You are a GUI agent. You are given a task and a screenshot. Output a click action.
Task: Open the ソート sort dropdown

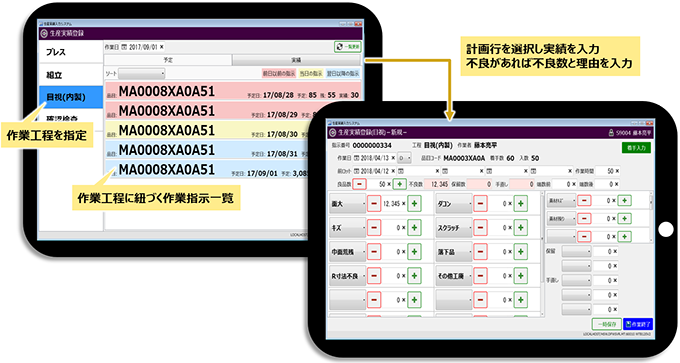pyautogui.click(x=141, y=74)
